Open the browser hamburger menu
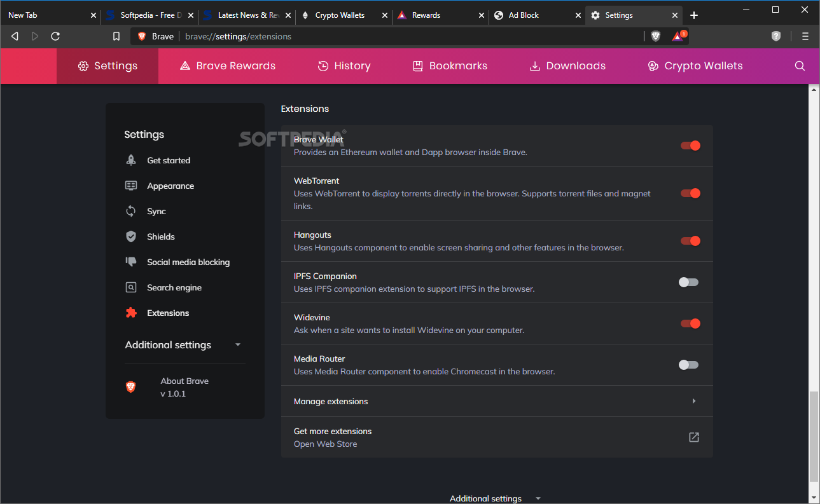 (x=805, y=36)
